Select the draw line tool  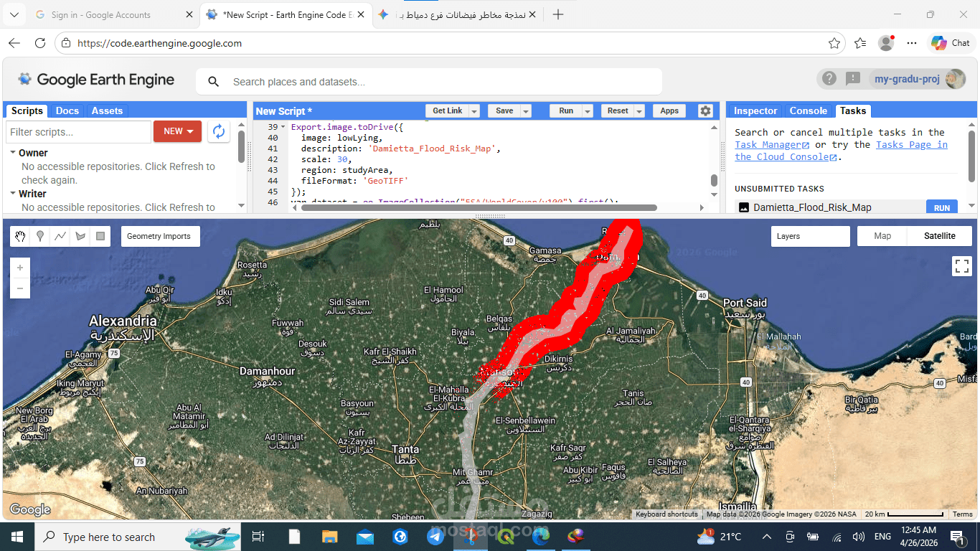point(60,236)
